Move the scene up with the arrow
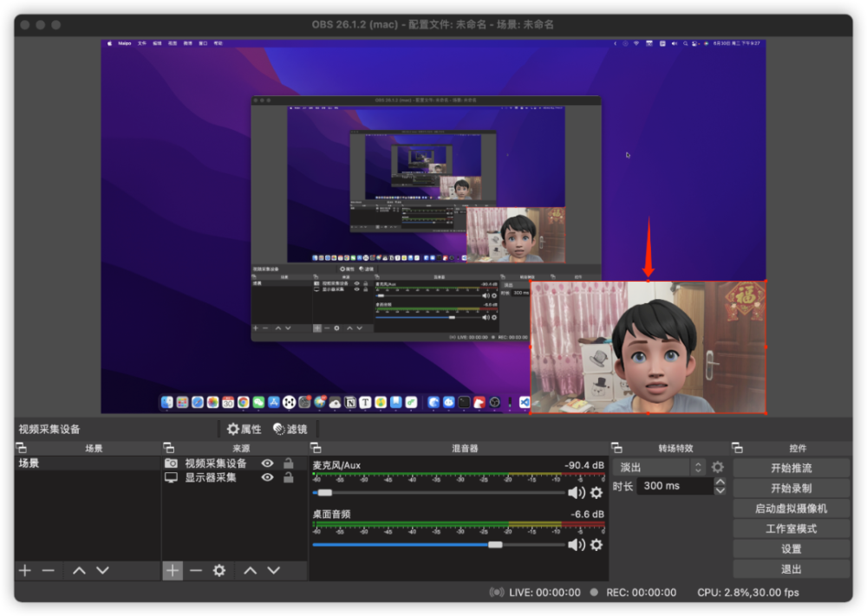Image resolution: width=867 pixels, height=616 pixels. coord(79,571)
